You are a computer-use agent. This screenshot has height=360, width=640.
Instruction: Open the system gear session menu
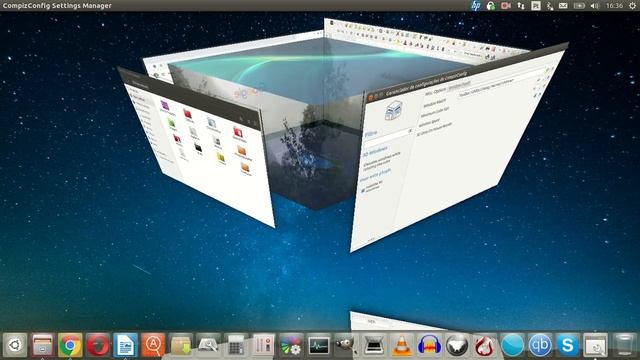point(632,5)
